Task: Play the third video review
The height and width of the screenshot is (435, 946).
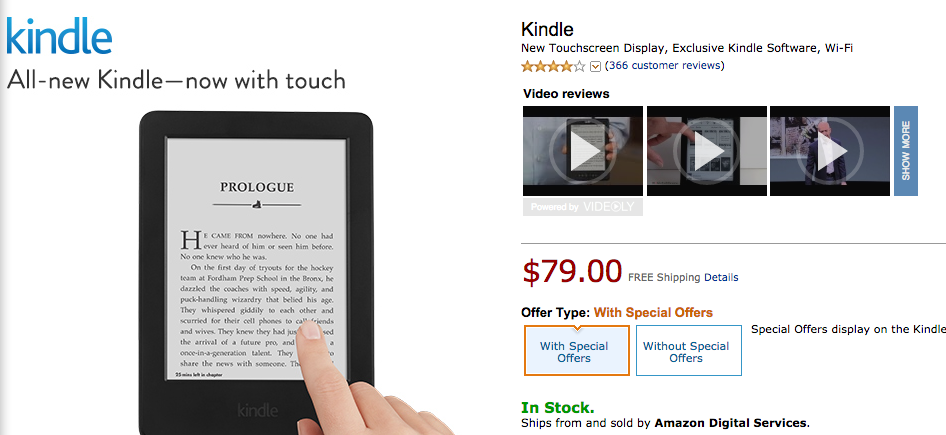Action: [830, 151]
